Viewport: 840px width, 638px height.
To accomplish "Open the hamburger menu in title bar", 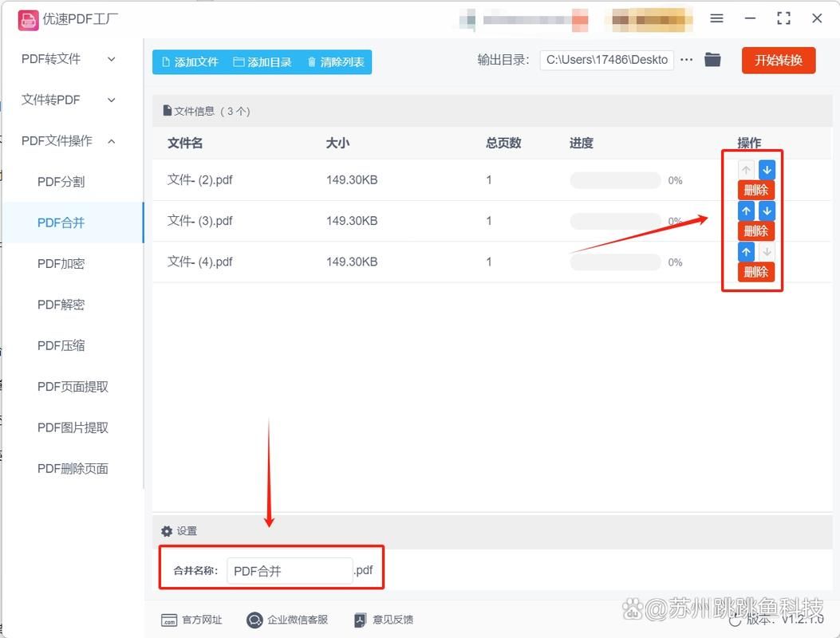I will click(717, 19).
